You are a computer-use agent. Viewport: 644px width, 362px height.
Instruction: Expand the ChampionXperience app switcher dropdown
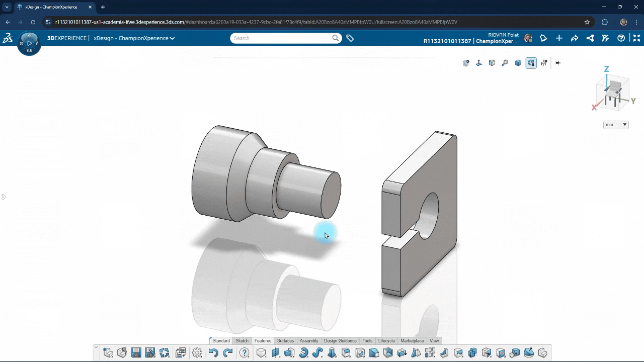[x=172, y=38]
